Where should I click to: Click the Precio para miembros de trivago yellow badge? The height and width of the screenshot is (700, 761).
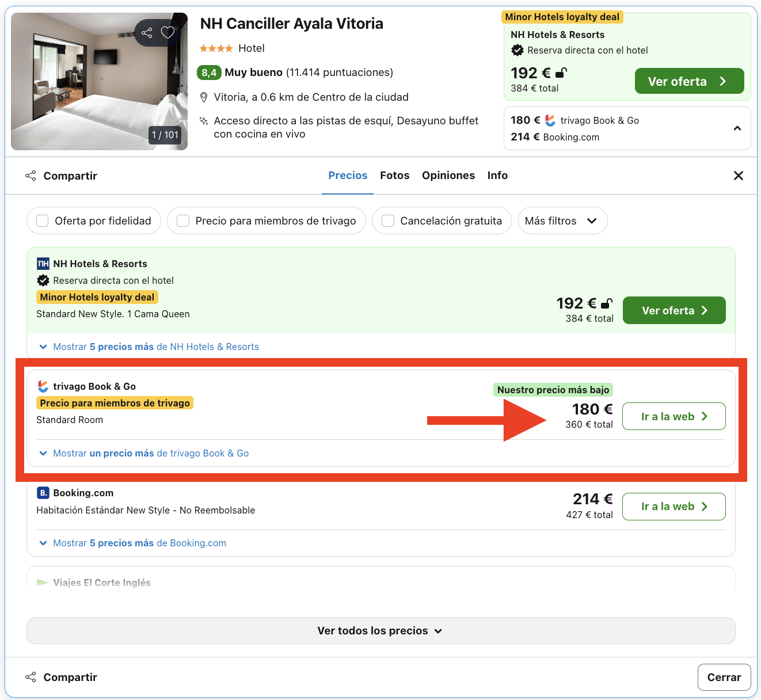115,403
